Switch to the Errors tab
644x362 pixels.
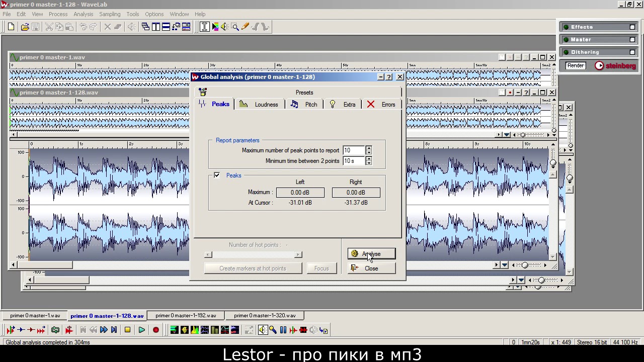click(x=382, y=105)
